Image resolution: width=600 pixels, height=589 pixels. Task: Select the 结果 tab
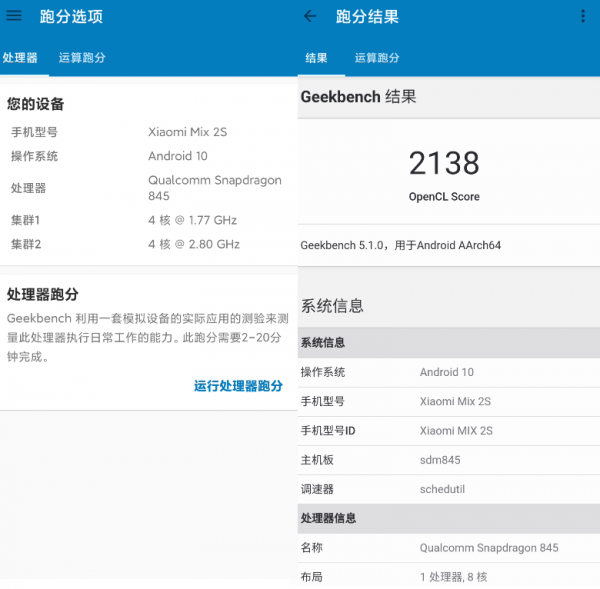[x=316, y=58]
